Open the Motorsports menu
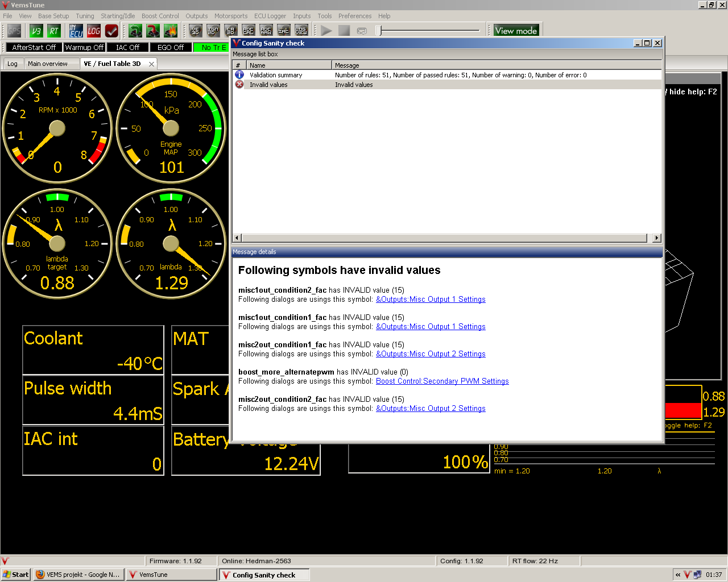The image size is (728, 582). pyautogui.click(x=231, y=16)
